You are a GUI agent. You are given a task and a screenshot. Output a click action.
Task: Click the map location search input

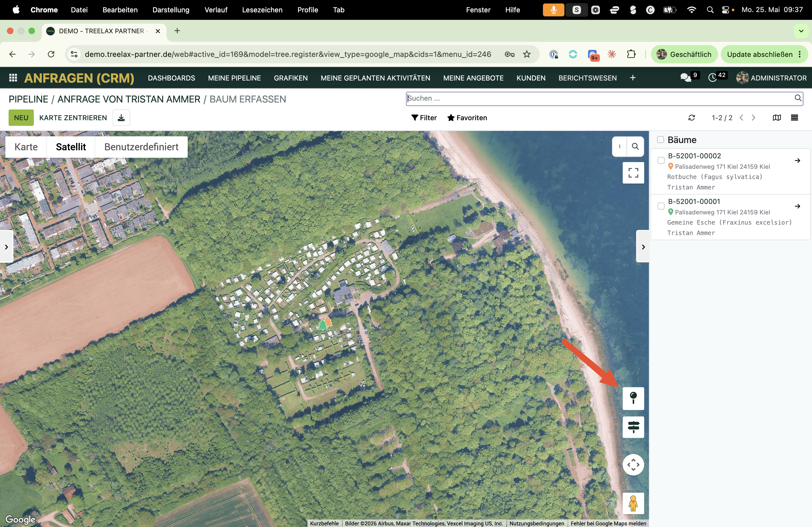coord(619,146)
